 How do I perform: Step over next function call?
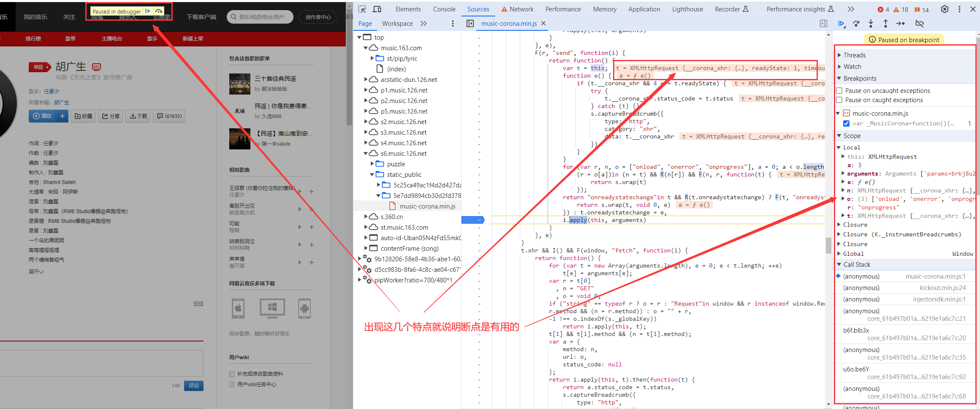(x=856, y=24)
